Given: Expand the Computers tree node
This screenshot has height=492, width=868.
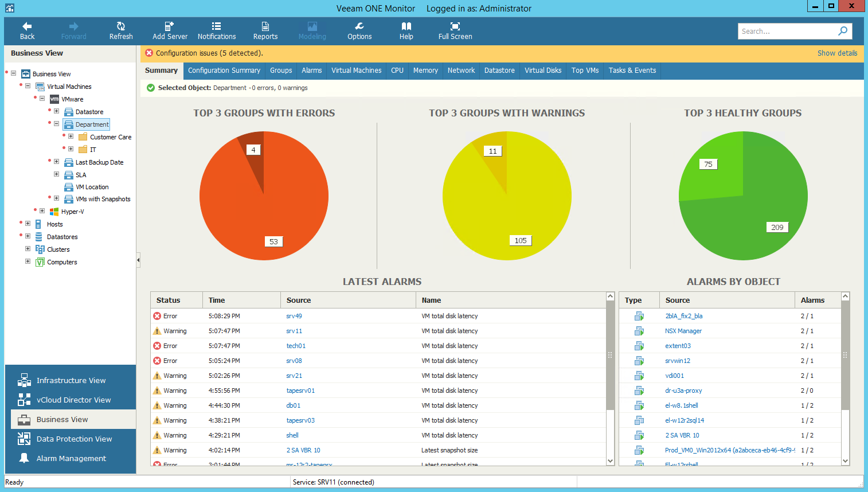Looking at the screenshot, I should pos(28,261).
